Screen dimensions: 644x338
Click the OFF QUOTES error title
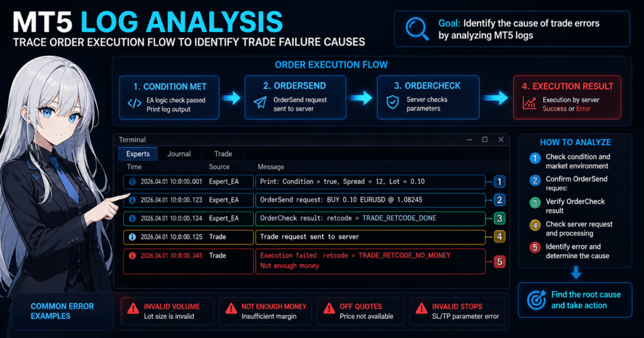click(360, 307)
